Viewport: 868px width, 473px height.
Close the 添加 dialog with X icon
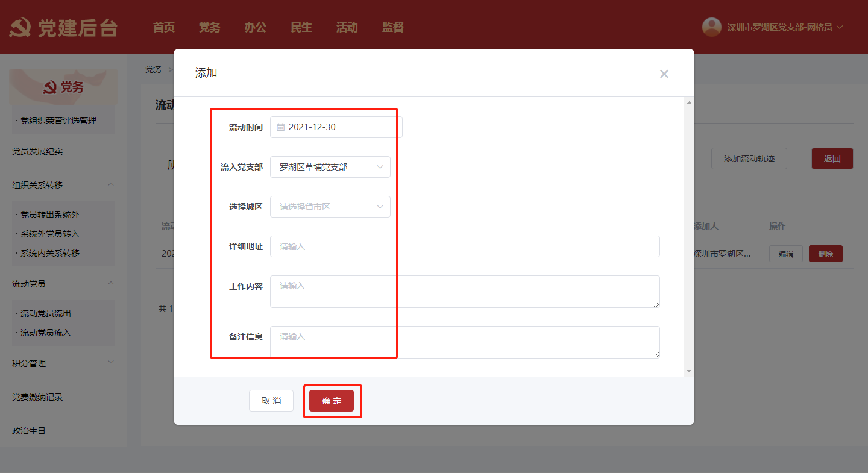coord(664,74)
